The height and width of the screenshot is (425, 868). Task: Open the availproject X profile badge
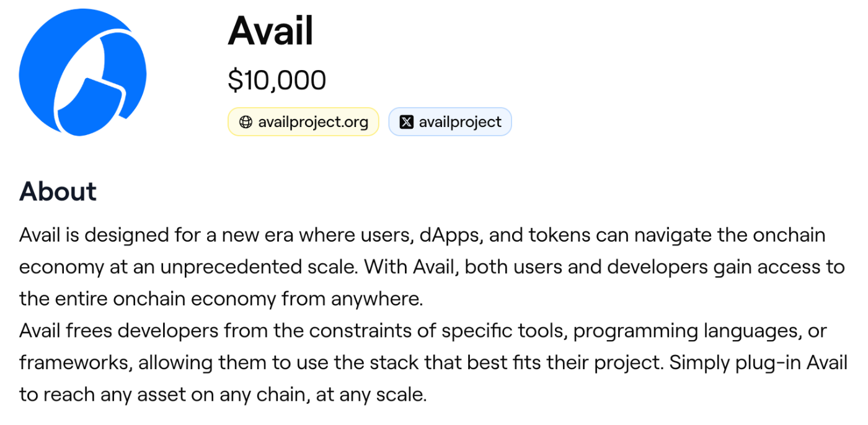click(450, 122)
